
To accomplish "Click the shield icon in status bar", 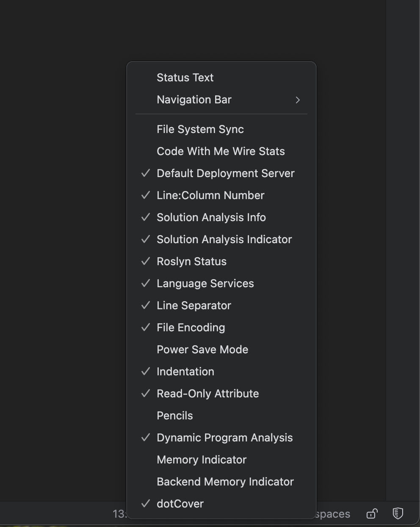I will click(x=398, y=513).
